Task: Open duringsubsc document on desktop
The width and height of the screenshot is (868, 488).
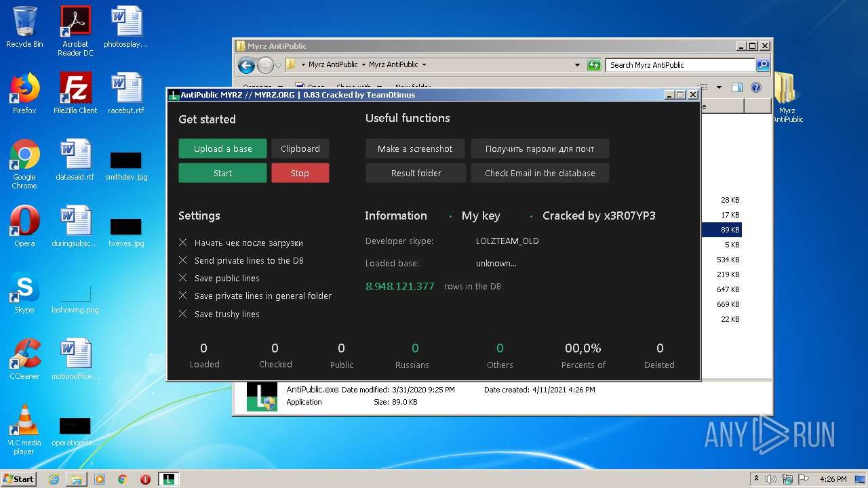Action: 75,226
